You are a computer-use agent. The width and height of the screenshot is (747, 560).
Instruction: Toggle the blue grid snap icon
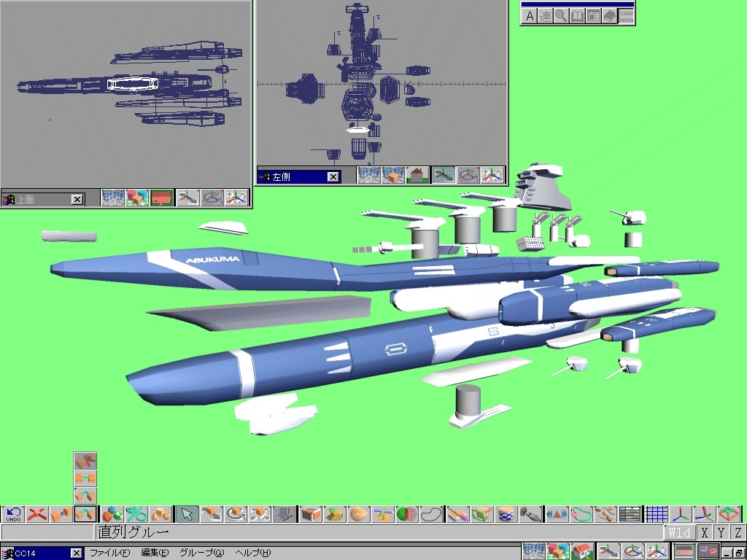coord(657,514)
